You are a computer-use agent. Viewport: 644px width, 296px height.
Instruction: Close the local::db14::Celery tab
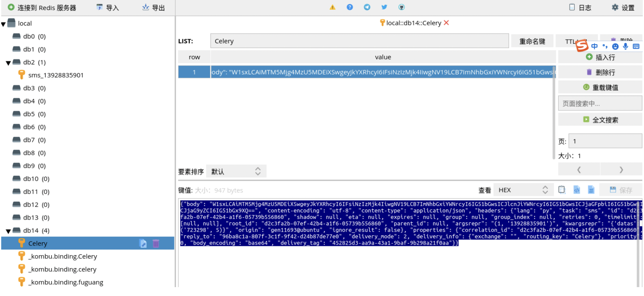click(446, 23)
